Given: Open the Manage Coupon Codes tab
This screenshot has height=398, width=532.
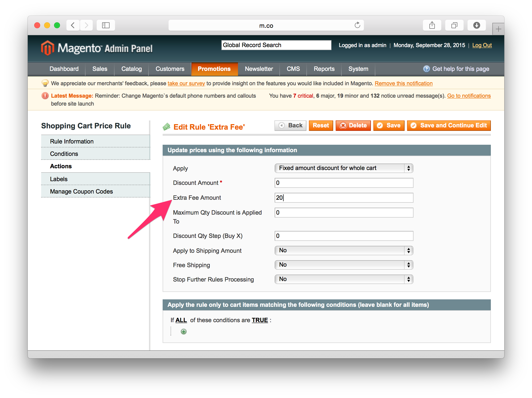Looking at the screenshot, I should tap(81, 192).
